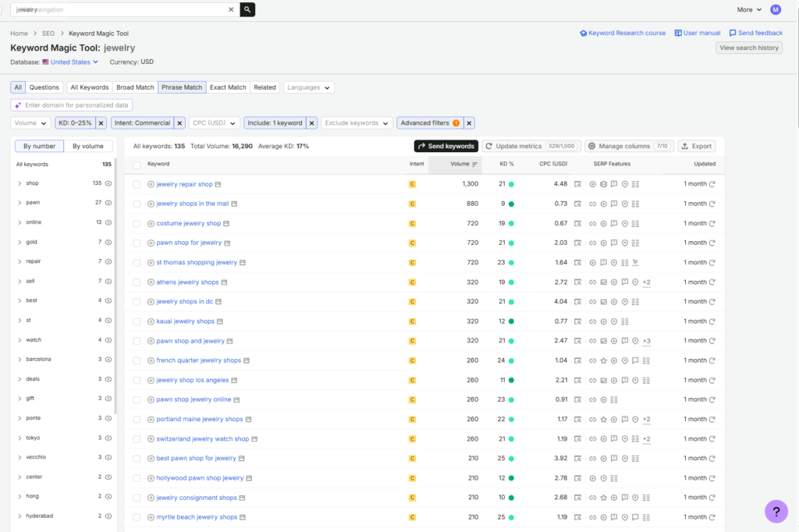Image resolution: width=799 pixels, height=532 pixels.
Task: Expand the watch keyword group
Action: [x=20, y=340]
